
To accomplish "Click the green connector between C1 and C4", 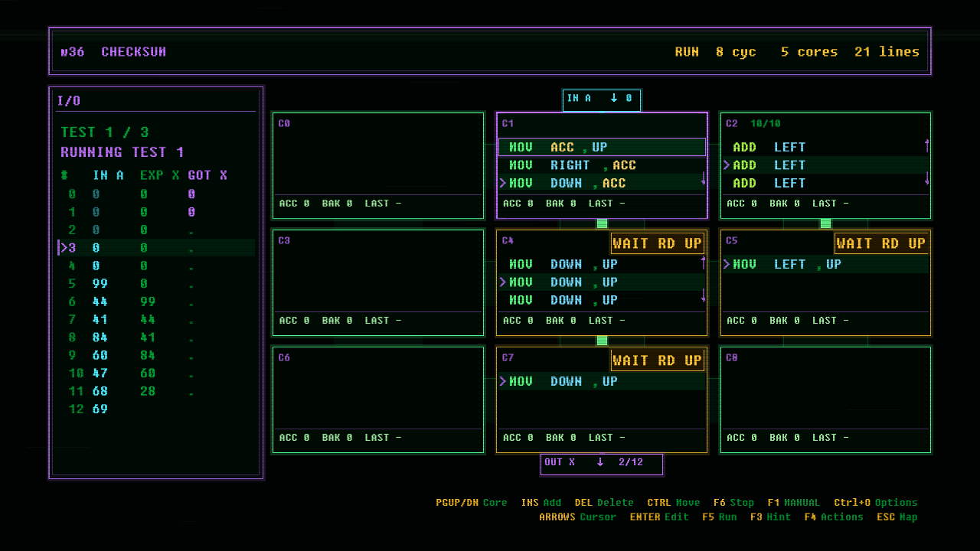I will pos(602,223).
